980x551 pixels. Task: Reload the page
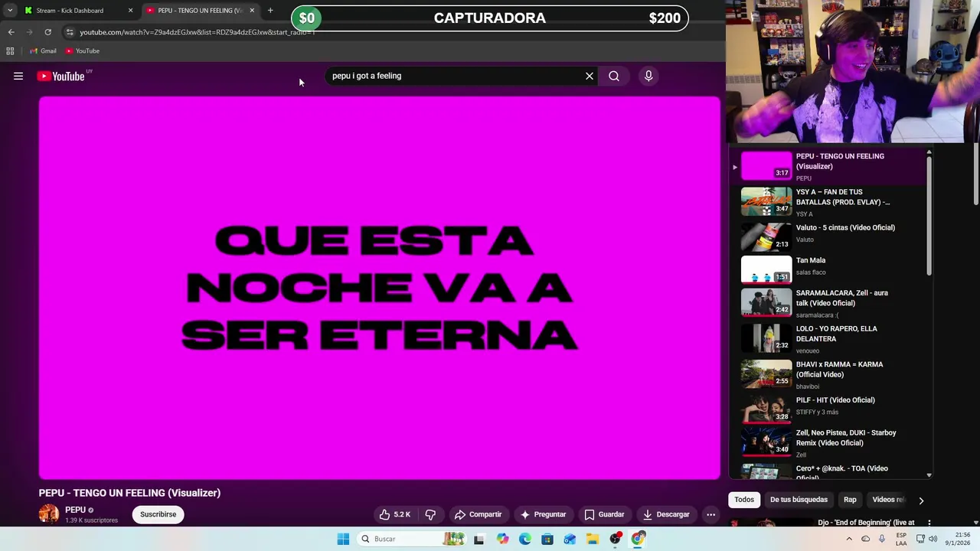[47, 32]
